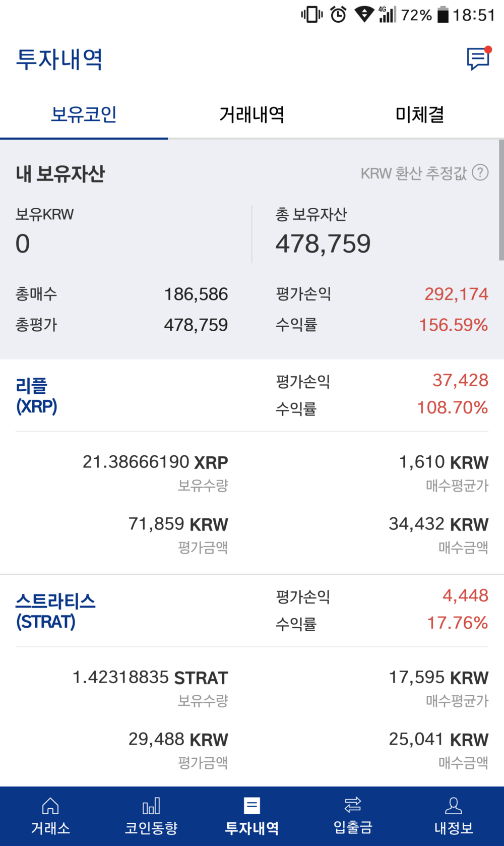Open the 코인동향 chart icon
The height and width of the screenshot is (846, 504).
point(151,806)
